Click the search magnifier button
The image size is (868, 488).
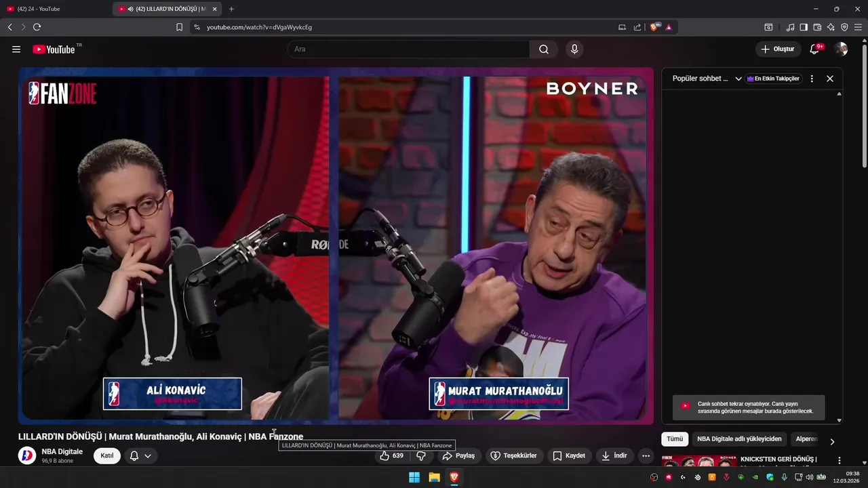coord(544,49)
